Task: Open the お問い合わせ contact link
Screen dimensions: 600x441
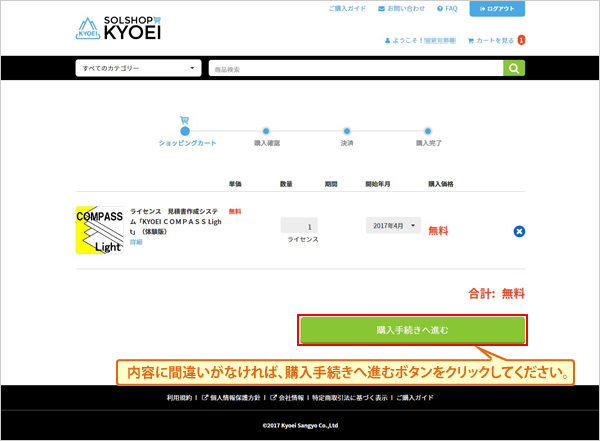Action: [401, 8]
